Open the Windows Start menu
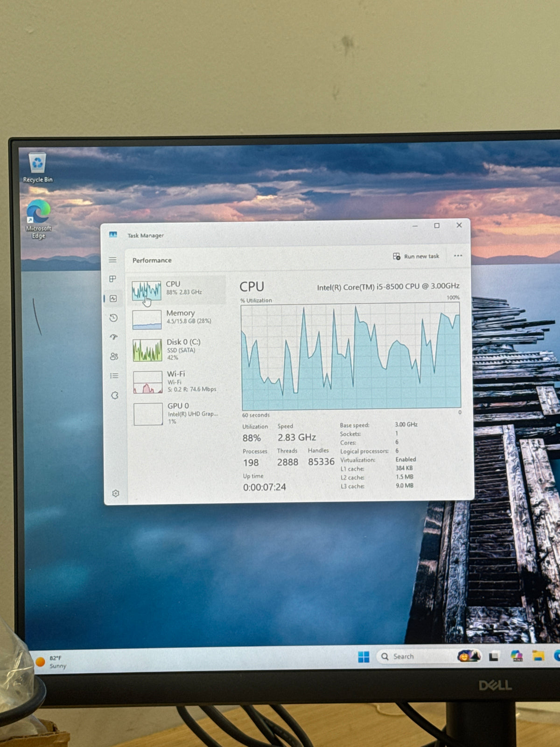Viewport: 560px width, 747px height. coord(364,657)
